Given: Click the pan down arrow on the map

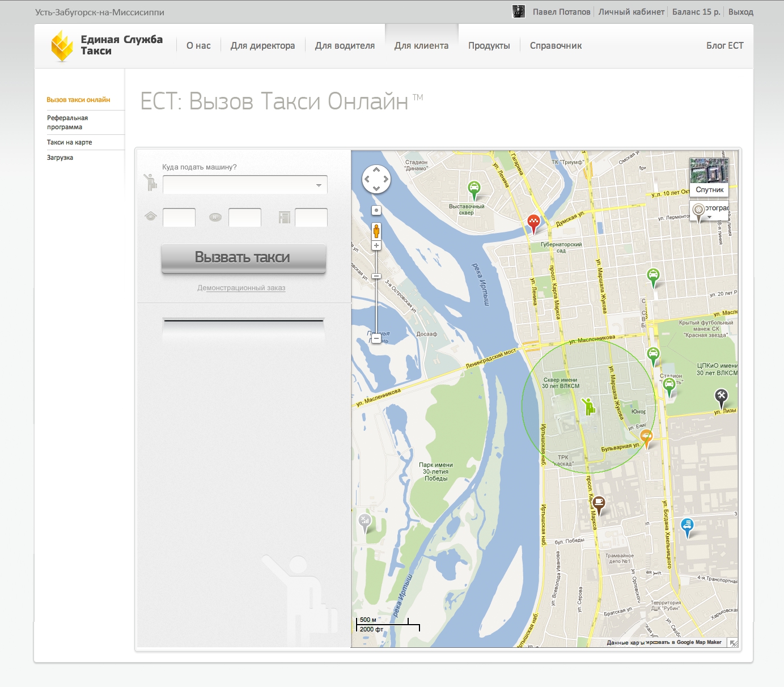Looking at the screenshot, I should (x=376, y=188).
